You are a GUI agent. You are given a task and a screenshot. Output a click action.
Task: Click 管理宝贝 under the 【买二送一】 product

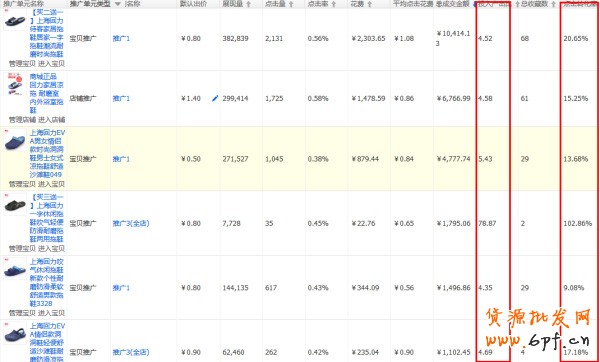[22, 64]
